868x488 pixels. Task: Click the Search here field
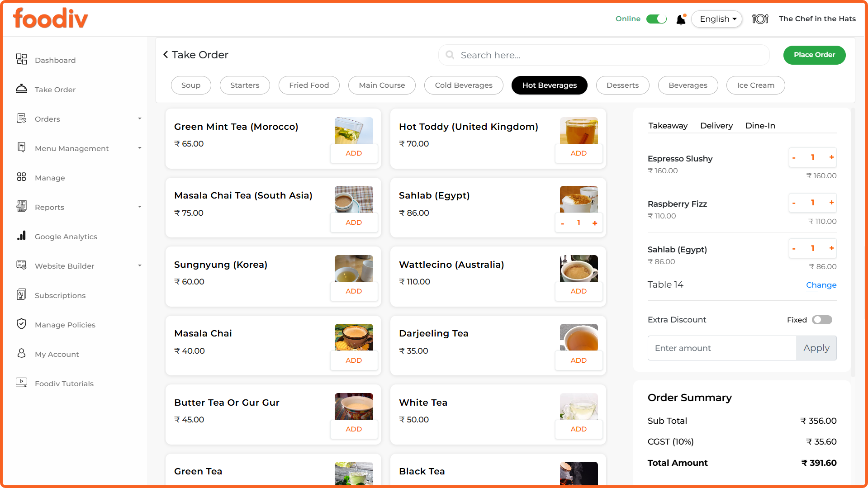point(604,55)
